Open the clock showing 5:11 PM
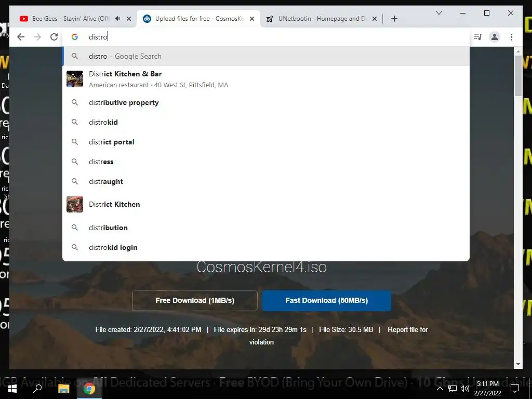 [x=487, y=389]
